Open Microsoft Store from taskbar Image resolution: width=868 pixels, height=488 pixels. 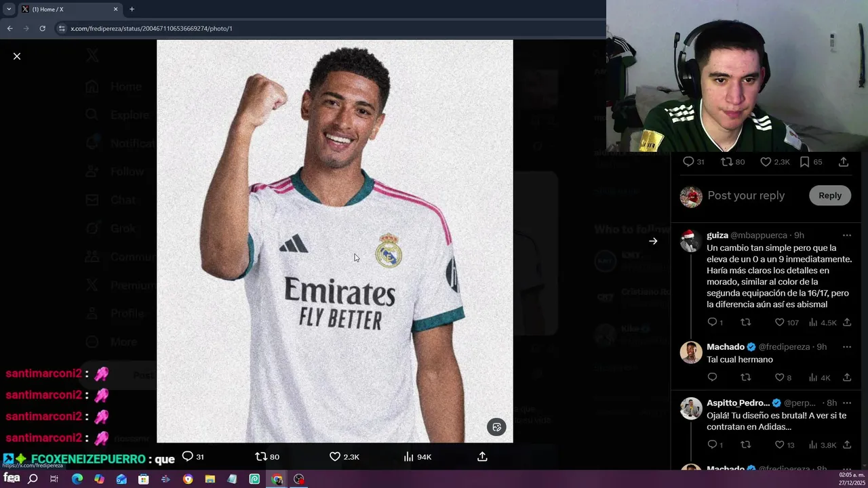[x=143, y=479]
